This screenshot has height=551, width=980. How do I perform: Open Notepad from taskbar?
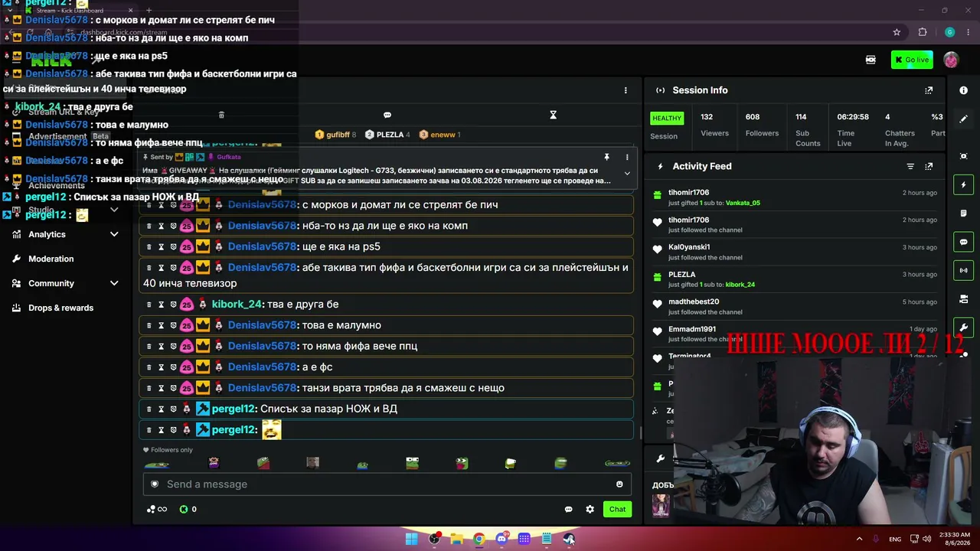pos(547,539)
